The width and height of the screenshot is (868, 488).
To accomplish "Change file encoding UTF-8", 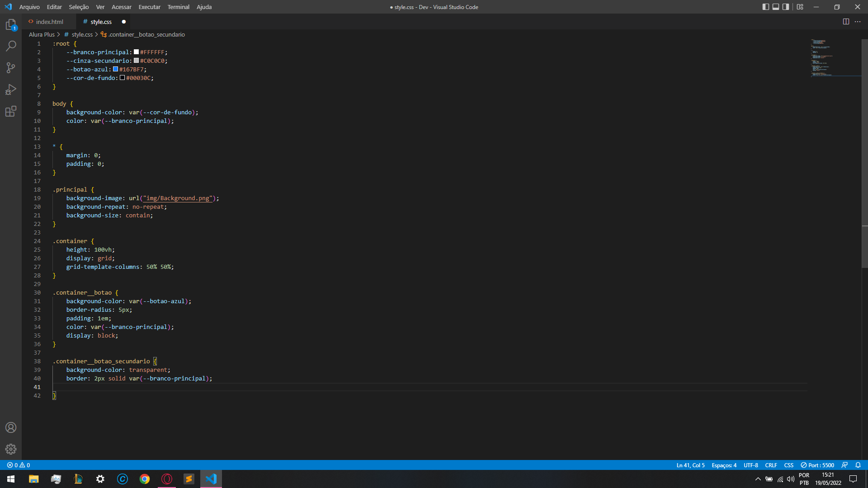I will [750, 465].
